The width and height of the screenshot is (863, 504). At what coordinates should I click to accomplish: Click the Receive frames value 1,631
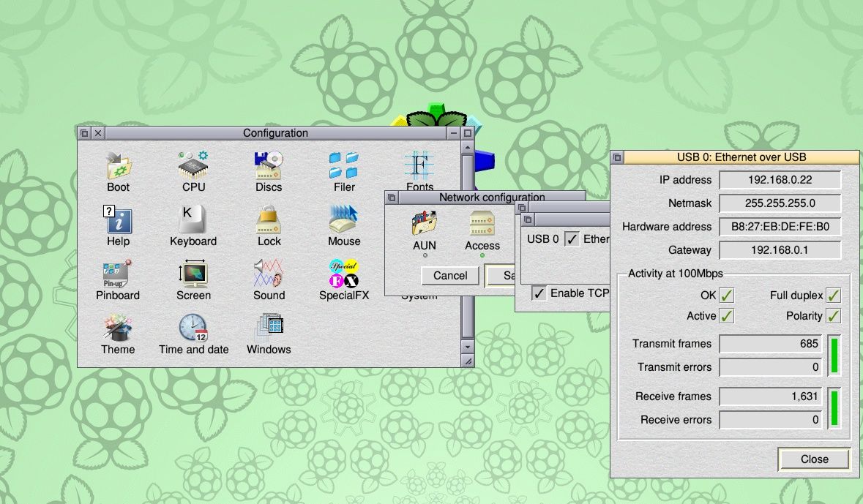771,396
